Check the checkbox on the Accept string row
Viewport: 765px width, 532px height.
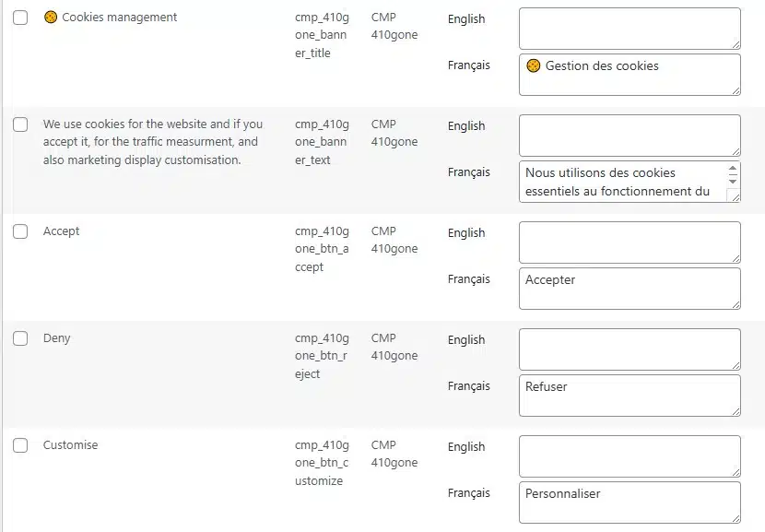click(20, 231)
